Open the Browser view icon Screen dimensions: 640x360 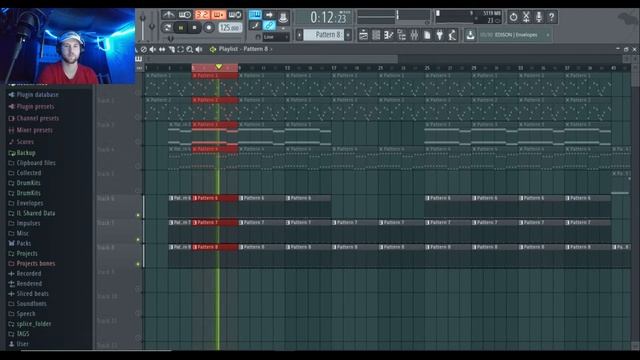pyautogui.click(x=402, y=35)
